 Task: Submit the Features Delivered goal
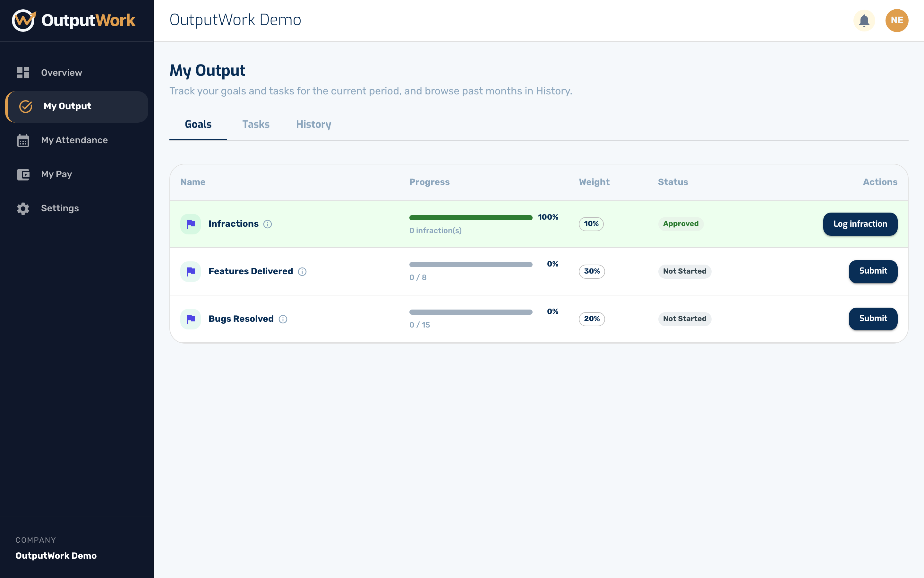(x=873, y=271)
